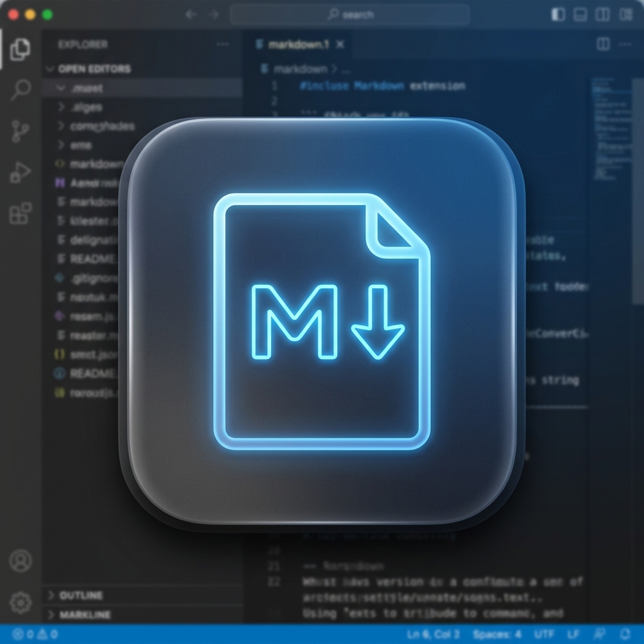
Task: Open Explorer panel more actions ellipsis
Action: [223, 44]
